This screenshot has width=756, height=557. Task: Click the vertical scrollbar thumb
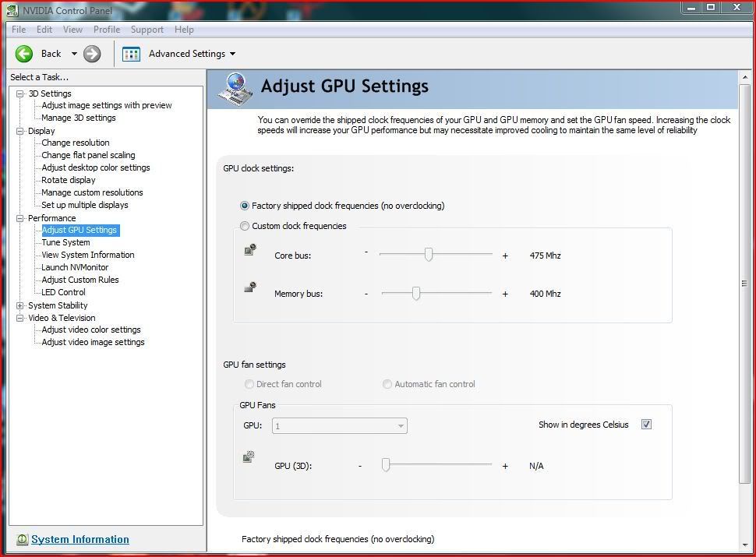(745, 284)
